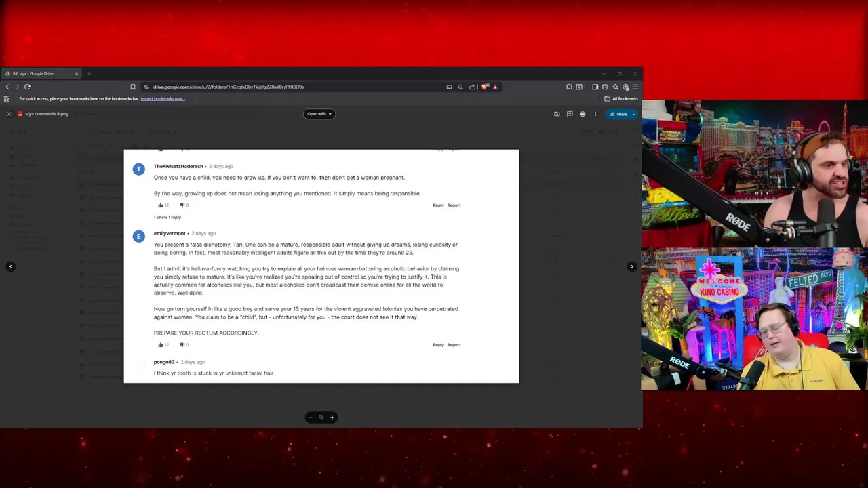Dislike TheKwisatzHaderach's comment with thumbs down
The height and width of the screenshot is (488, 868).
tap(182, 205)
